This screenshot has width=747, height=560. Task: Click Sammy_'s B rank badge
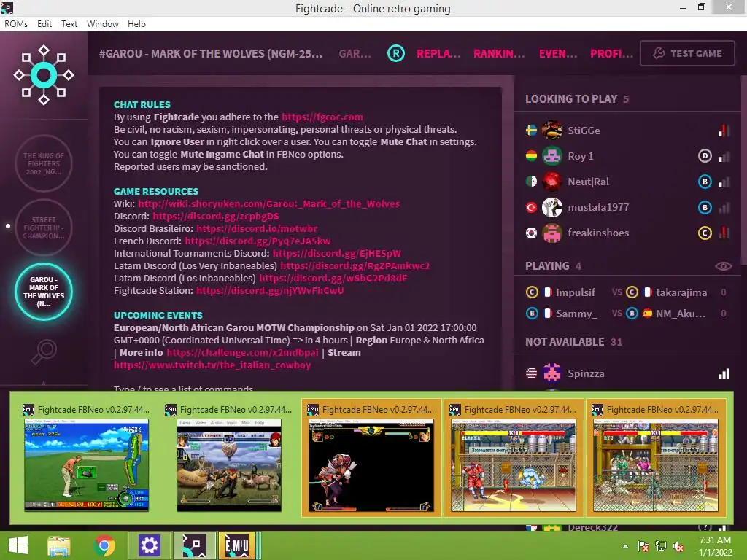pos(532,314)
